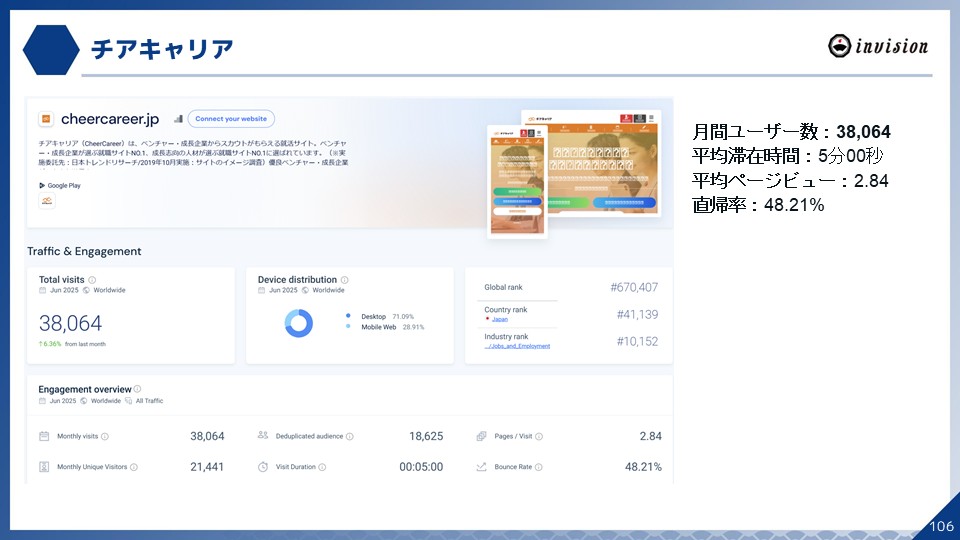Click the Desktop legend entry
The image size is (960, 540).
tap(380, 317)
